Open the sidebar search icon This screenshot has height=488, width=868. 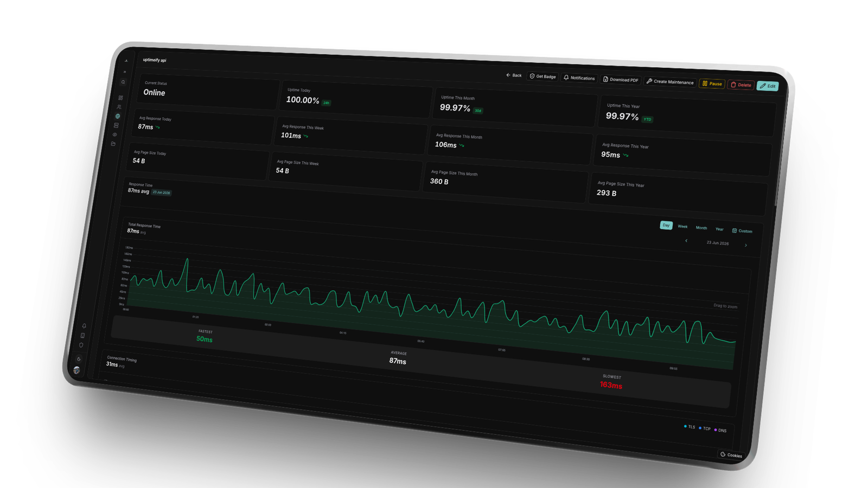click(123, 82)
